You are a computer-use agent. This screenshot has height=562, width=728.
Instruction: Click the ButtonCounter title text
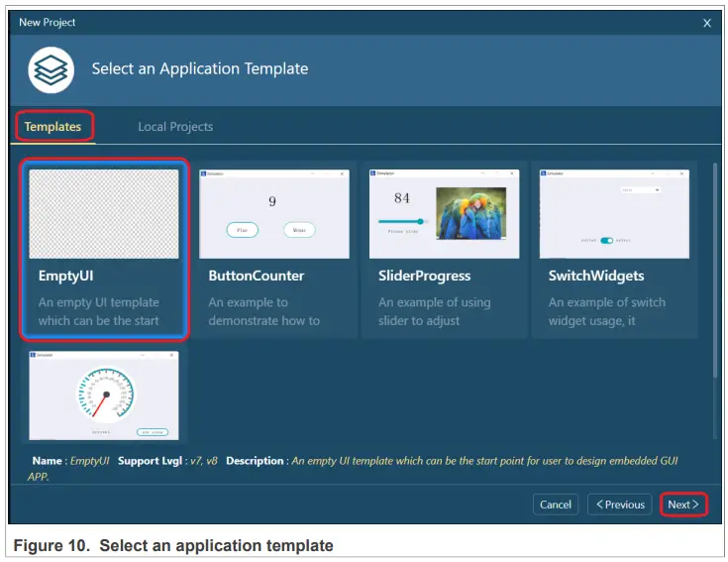tap(257, 276)
